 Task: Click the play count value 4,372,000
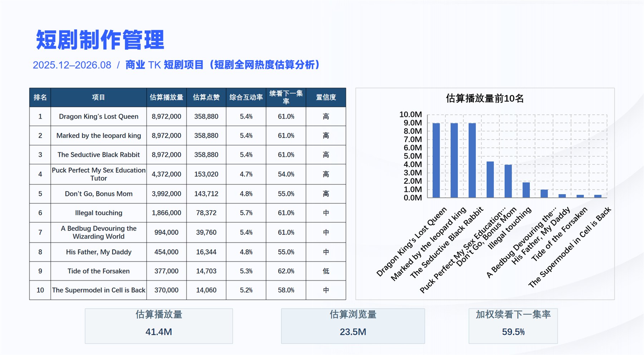166,174
